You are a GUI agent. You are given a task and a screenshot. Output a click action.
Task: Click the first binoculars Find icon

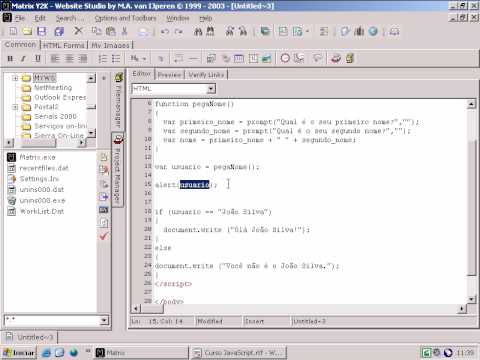[x=198, y=32]
